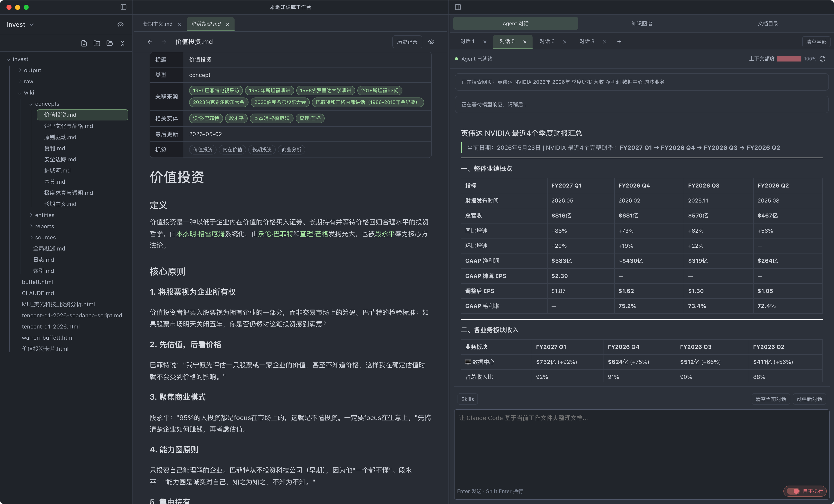Click the 上下文额度 progress bar
The height and width of the screenshot is (504, 834).
coord(789,59)
